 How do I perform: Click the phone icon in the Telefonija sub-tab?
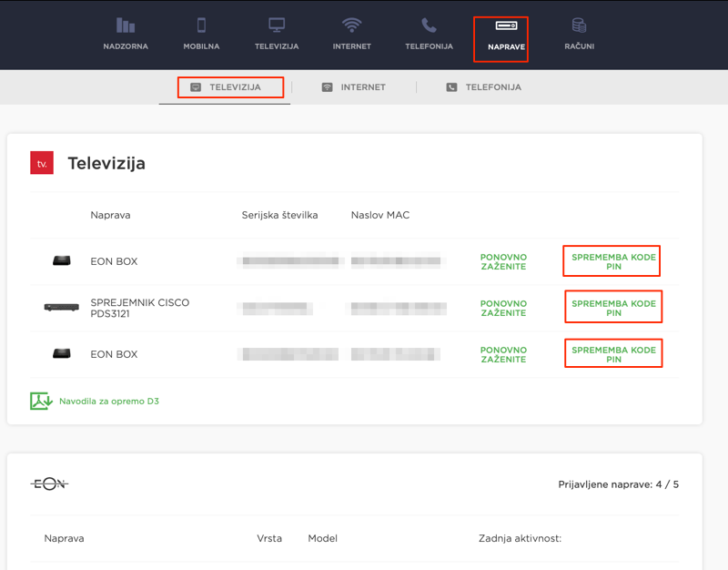[451, 87]
